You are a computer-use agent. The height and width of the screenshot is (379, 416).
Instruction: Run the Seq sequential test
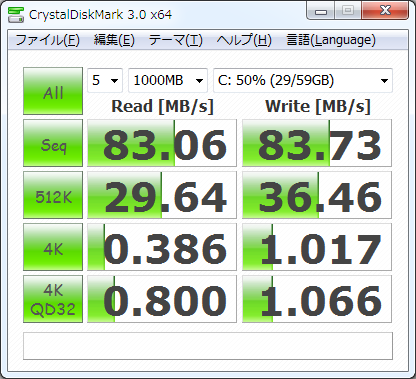point(53,143)
